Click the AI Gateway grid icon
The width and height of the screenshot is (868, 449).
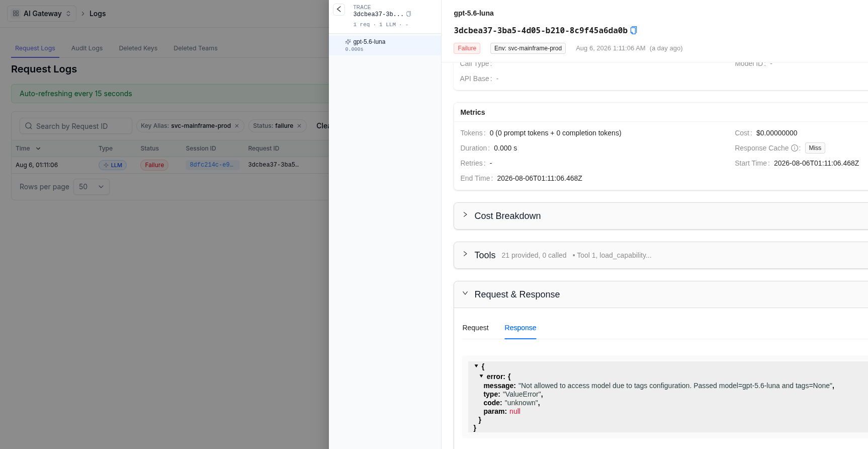click(16, 14)
